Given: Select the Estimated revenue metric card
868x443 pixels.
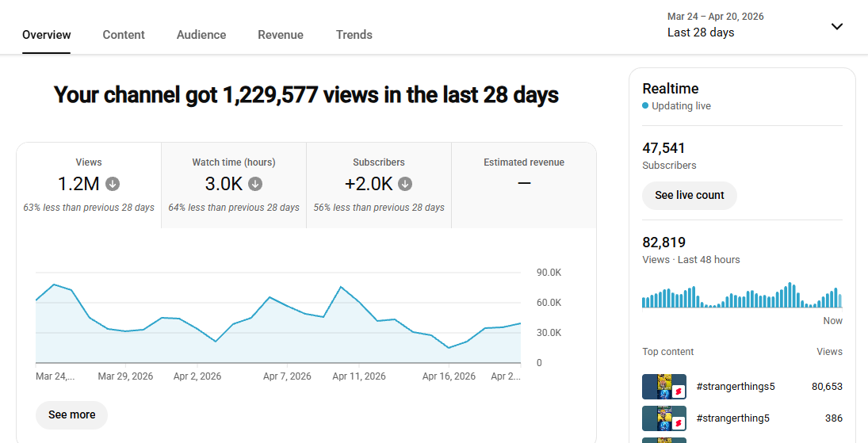Looking at the screenshot, I should (524, 185).
